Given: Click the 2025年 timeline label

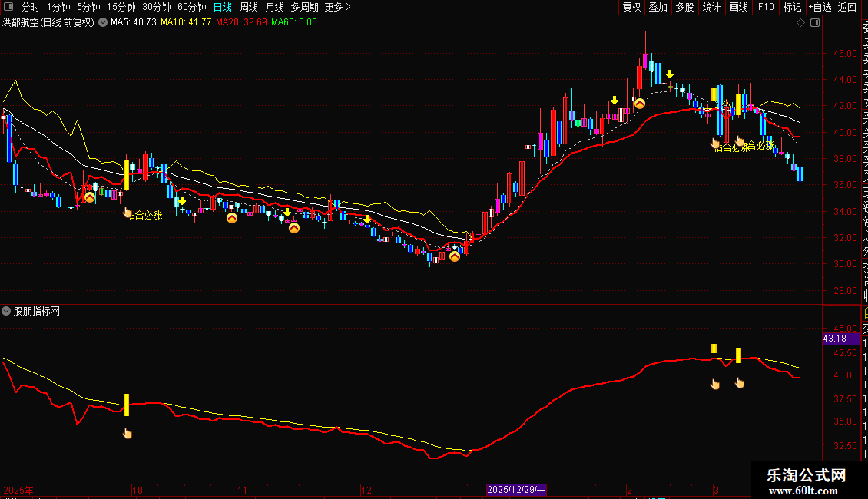Looking at the screenshot, I should pos(18,490).
